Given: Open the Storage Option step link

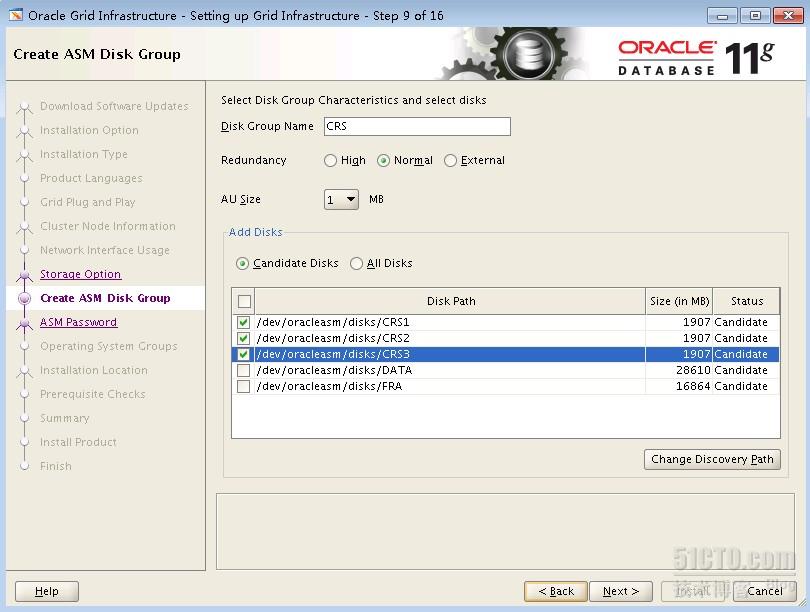Looking at the screenshot, I should [x=81, y=274].
